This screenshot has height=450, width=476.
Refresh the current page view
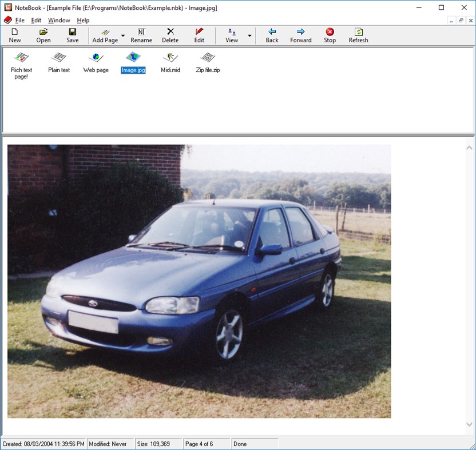pyautogui.click(x=358, y=34)
